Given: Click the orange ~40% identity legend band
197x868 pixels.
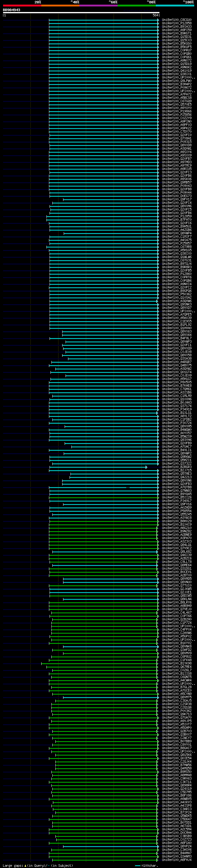Looking at the screenshot, I should (60, 6).
